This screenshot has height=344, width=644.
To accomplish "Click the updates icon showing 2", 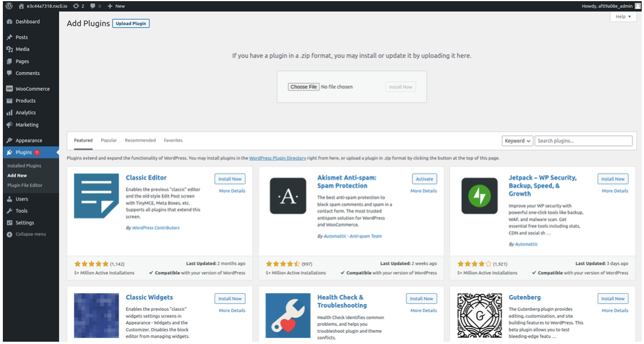I will [76, 6].
